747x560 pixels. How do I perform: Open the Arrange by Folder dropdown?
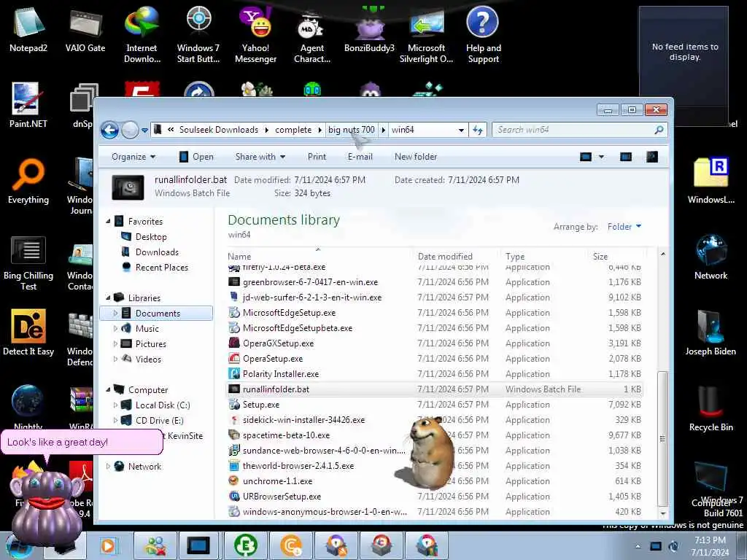(x=624, y=227)
